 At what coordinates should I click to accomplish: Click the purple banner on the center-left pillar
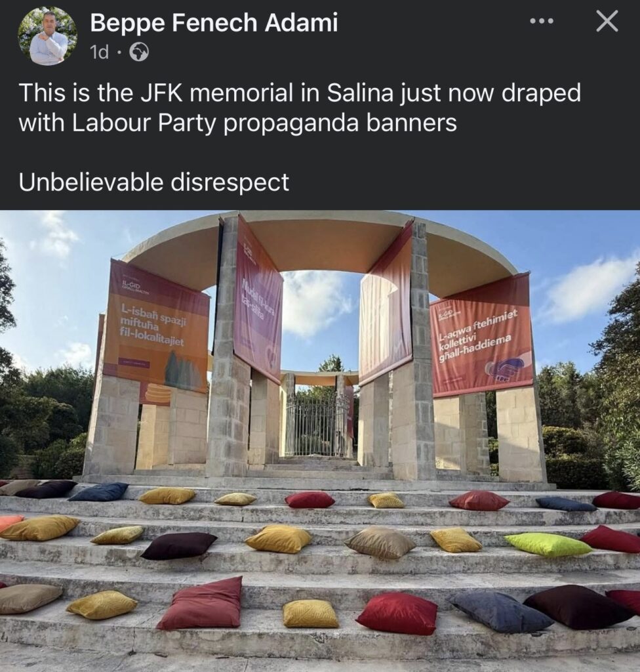pyautogui.click(x=258, y=299)
